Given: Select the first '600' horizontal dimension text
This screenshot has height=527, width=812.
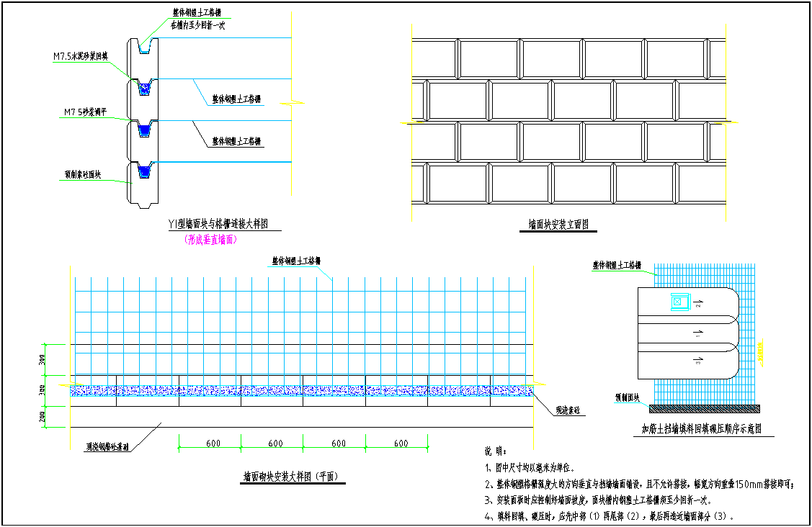Looking at the screenshot, I should (213, 443).
